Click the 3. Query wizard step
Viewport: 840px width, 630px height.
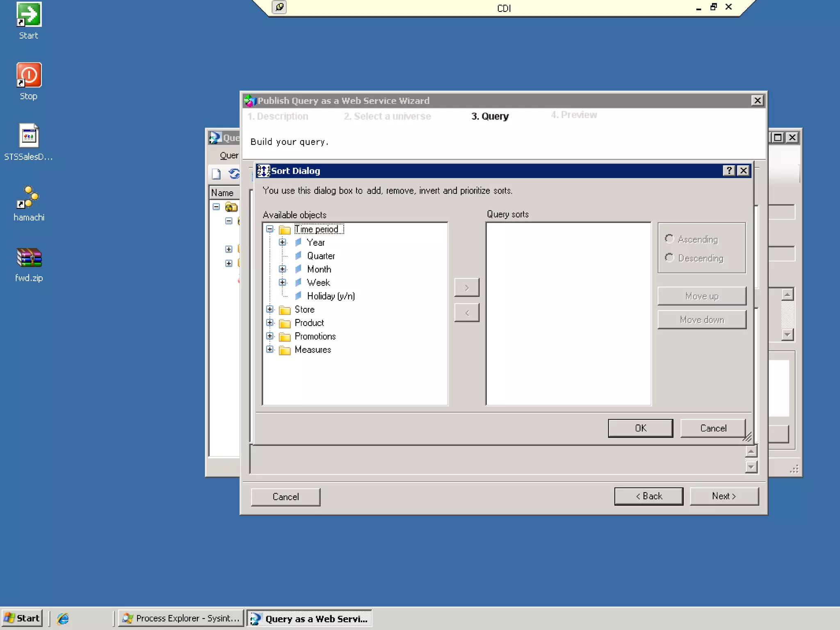[x=490, y=116]
